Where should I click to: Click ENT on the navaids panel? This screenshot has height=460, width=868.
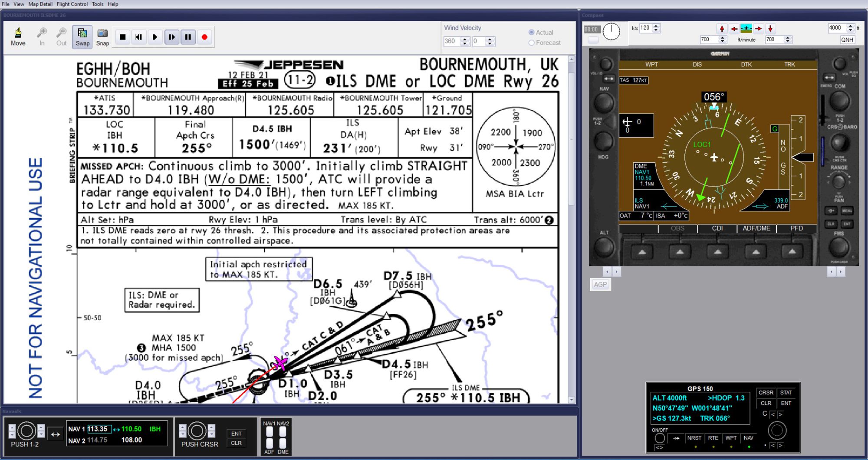point(236,434)
